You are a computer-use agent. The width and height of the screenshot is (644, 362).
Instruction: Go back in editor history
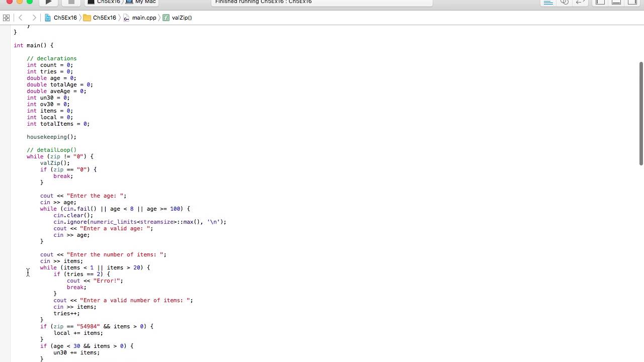pos(21,18)
